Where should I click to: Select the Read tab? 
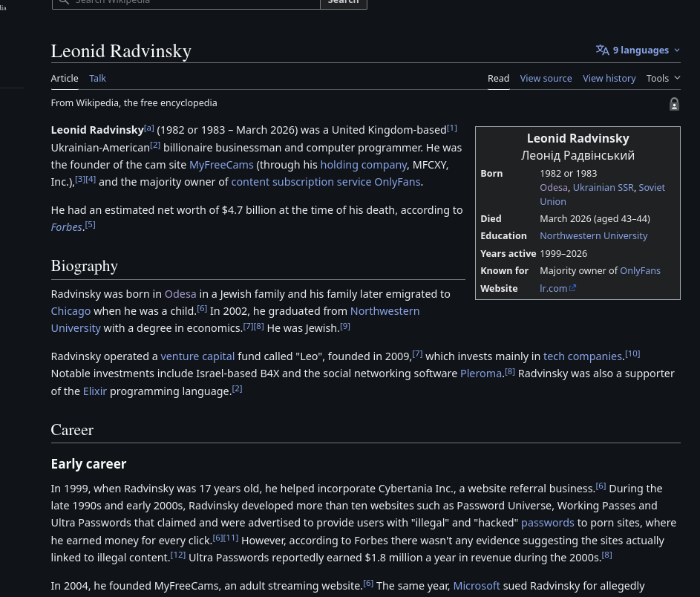[498, 78]
